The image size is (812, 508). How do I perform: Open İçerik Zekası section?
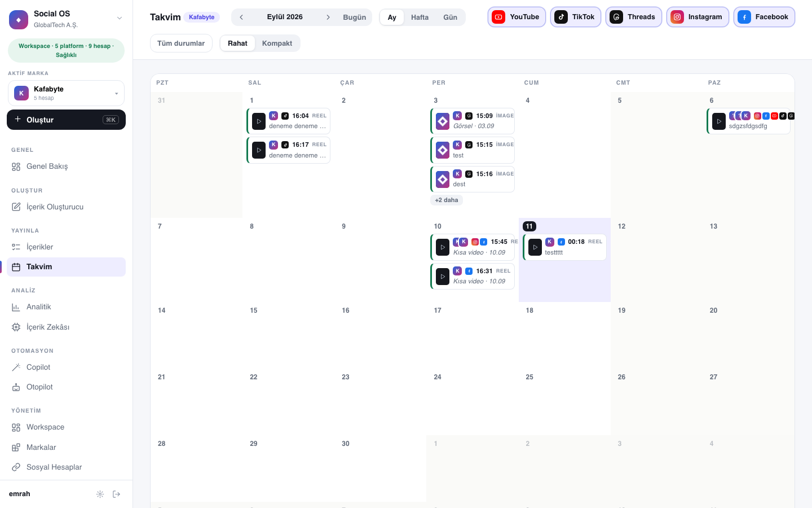(66, 327)
